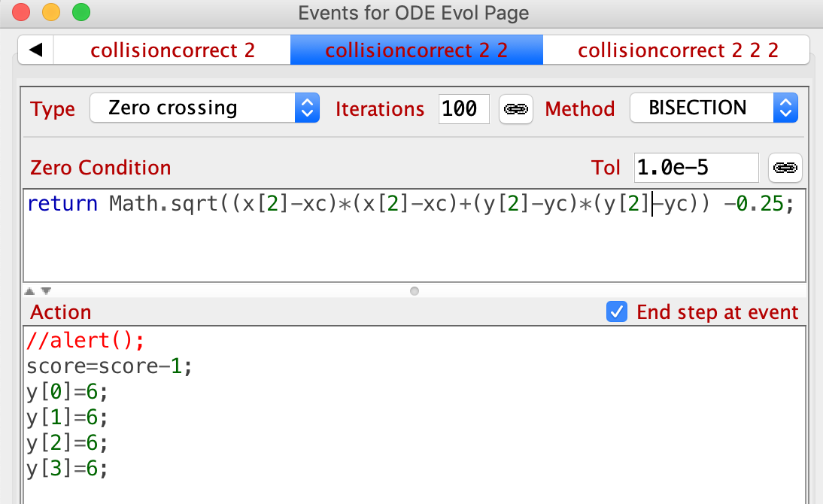Select the collisioncorrect 2 2 tab
Screen dimensions: 823x504
(x=416, y=50)
